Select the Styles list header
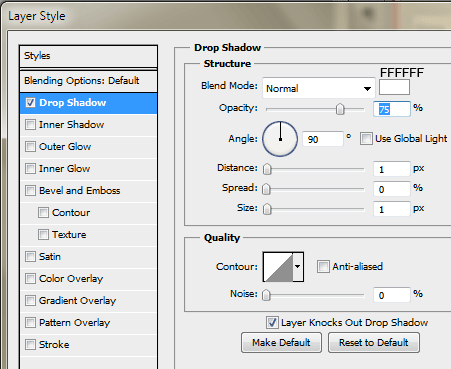 click(x=88, y=56)
